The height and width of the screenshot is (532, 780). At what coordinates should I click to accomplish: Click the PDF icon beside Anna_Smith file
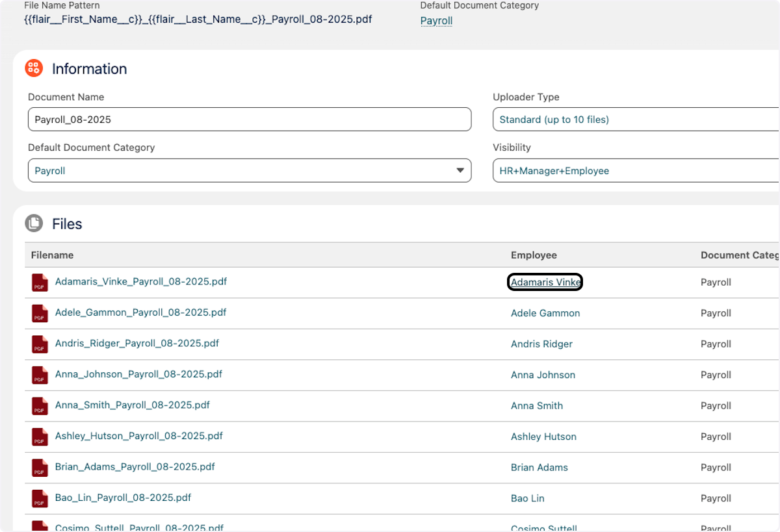tap(40, 406)
